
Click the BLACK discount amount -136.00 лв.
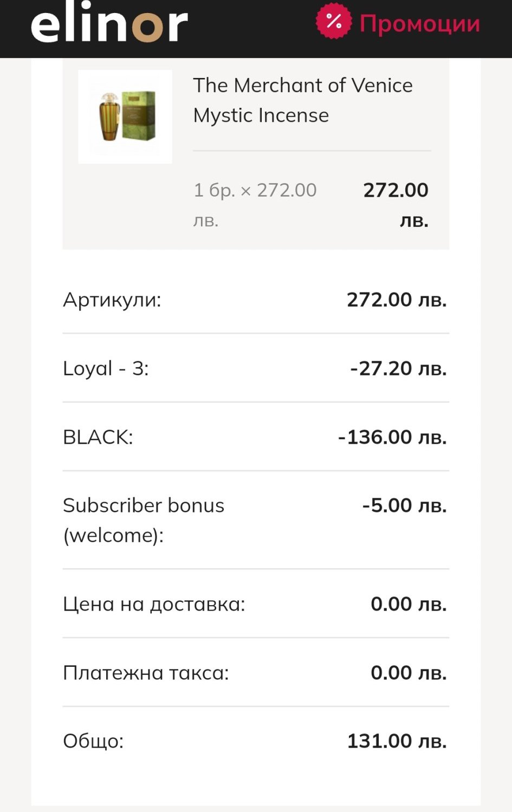(x=392, y=437)
